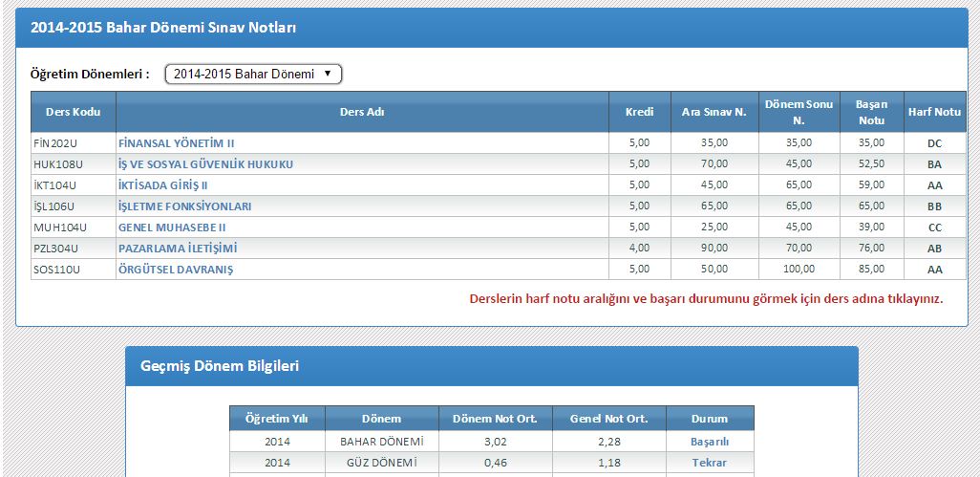This screenshot has width=980, height=477.
Task: Click the PAZARLAMA İLETİŞİMİ course name
Action: tap(178, 249)
